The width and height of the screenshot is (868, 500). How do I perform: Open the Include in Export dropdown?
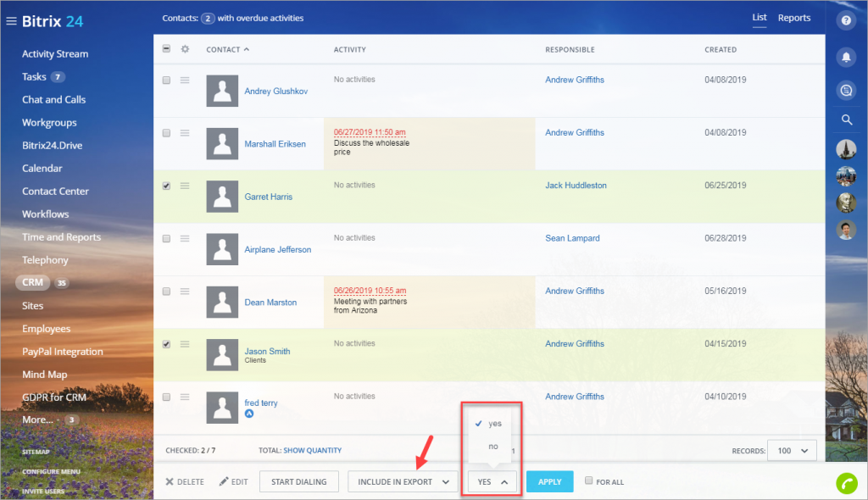[403, 481]
